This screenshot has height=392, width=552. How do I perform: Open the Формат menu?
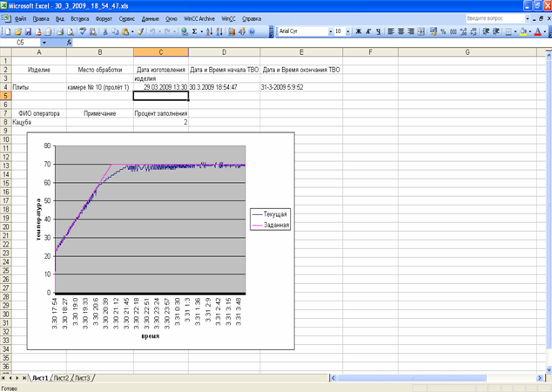pyautogui.click(x=104, y=18)
